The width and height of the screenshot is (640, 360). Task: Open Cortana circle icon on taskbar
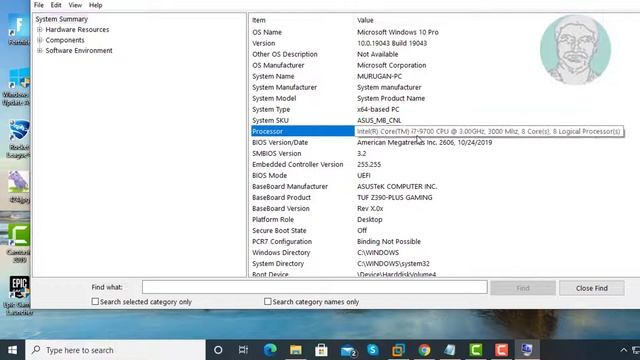(218, 350)
